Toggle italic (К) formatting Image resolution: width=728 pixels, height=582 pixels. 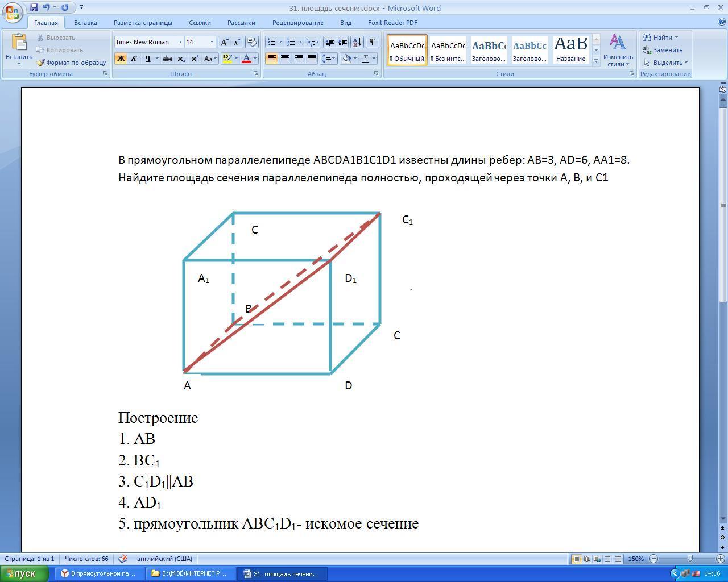coord(134,59)
